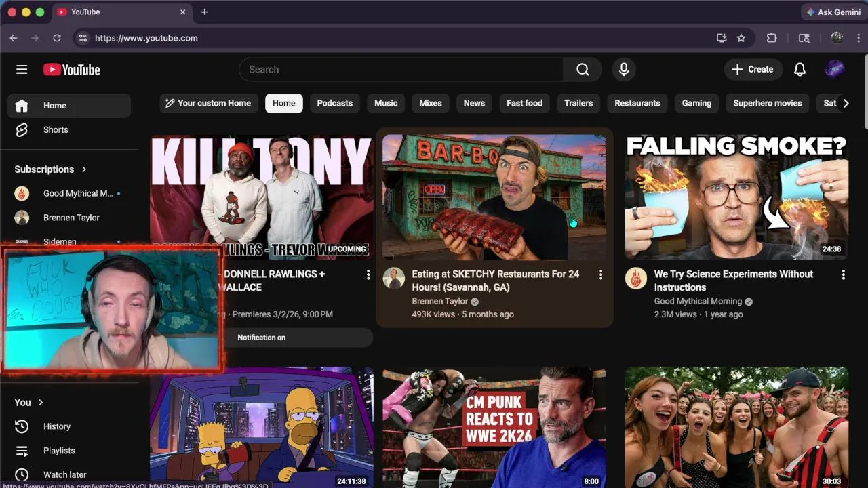Open We Try Science Experiments video title
868x488 pixels.
click(x=734, y=281)
